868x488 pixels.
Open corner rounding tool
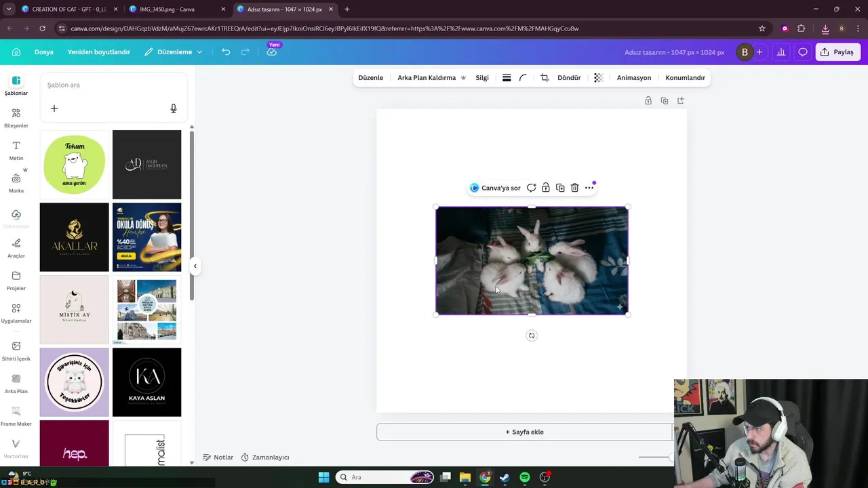click(x=523, y=78)
